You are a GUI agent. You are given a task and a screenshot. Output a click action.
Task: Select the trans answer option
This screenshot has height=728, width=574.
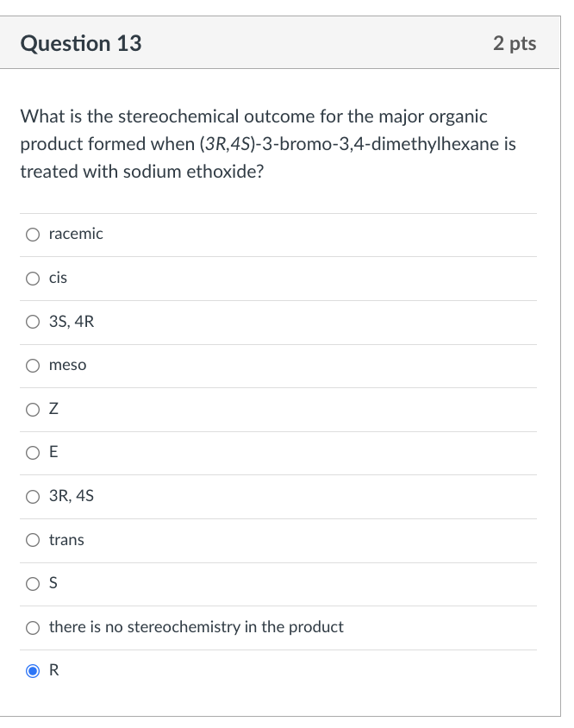coord(33,540)
